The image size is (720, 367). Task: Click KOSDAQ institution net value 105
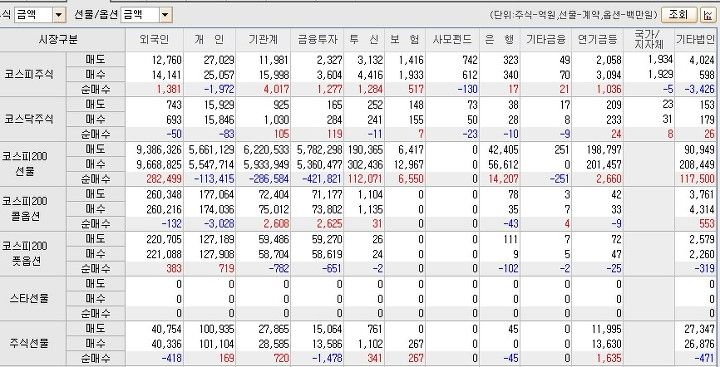(x=281, y=134)
